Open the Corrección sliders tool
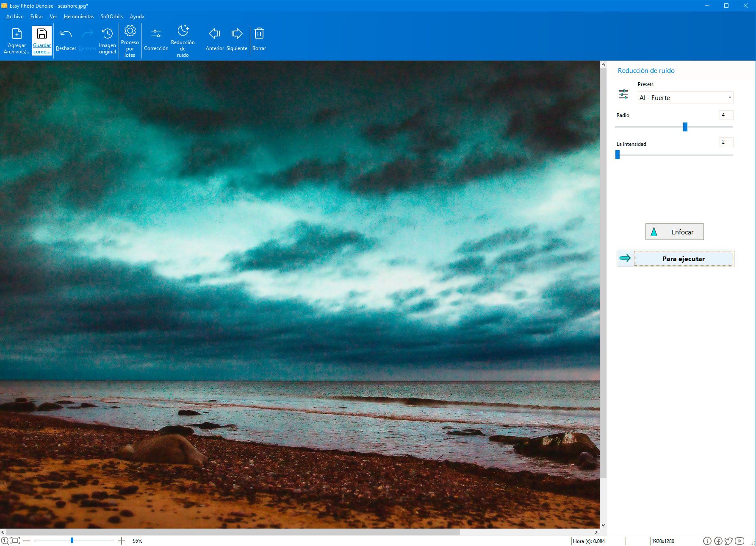The image size is (756, 546). [x=156, y=33]
